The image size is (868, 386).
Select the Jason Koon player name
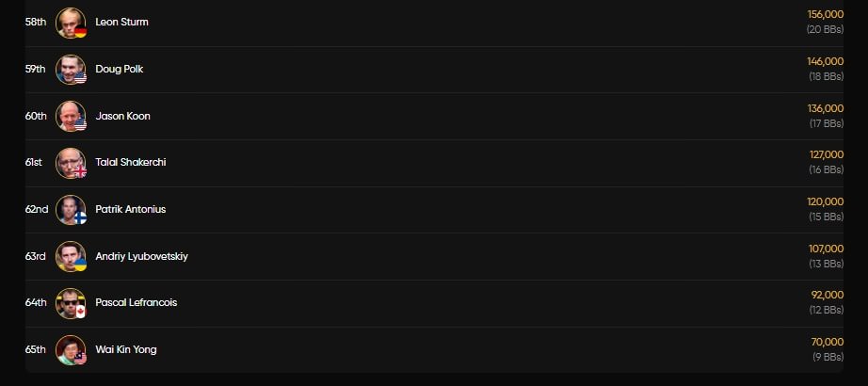(x=122, y=116)
